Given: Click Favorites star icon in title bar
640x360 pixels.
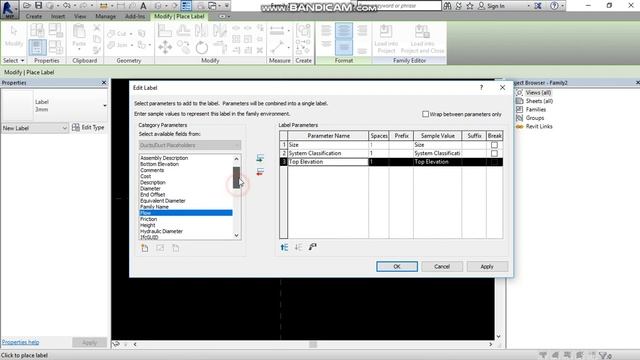Looking at the screenshot, I should 470,6.
